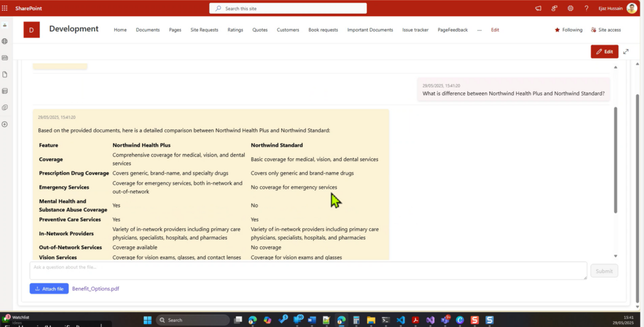Open My files page icon in app bar
The width and height of the screenshot is (644, 327).
5,74
